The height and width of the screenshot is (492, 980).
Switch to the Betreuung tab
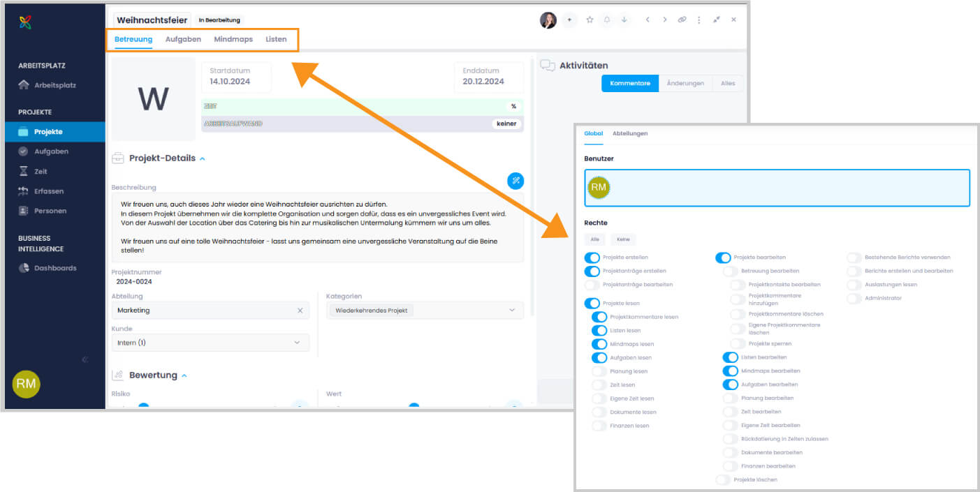click(x=133, y=39)
